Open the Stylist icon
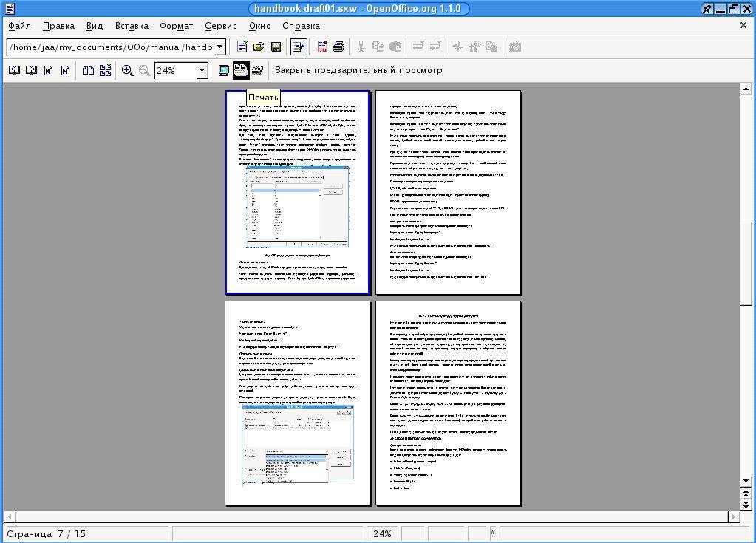Screen dimensions: 756x543 coord(475,47)
